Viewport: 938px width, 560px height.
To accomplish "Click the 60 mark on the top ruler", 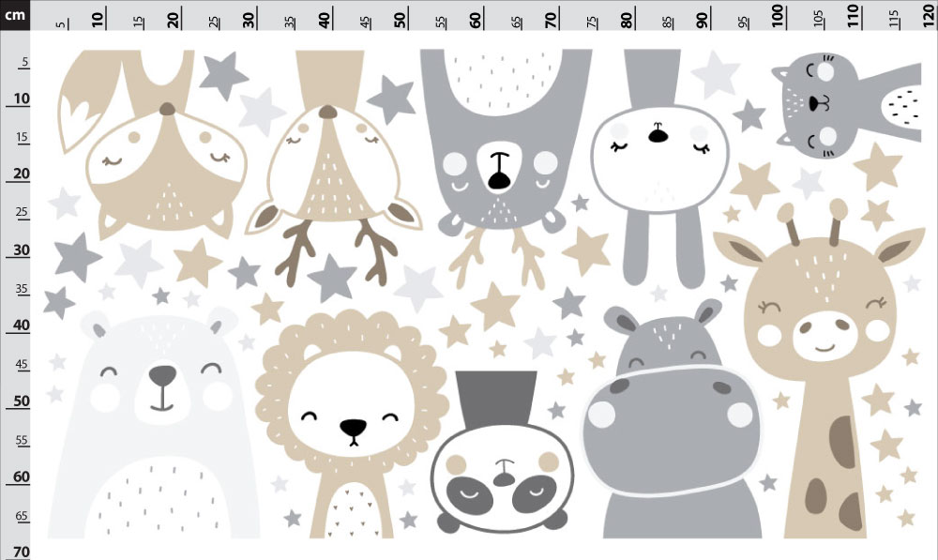I will pyautogui.click(x=477, y=19).
